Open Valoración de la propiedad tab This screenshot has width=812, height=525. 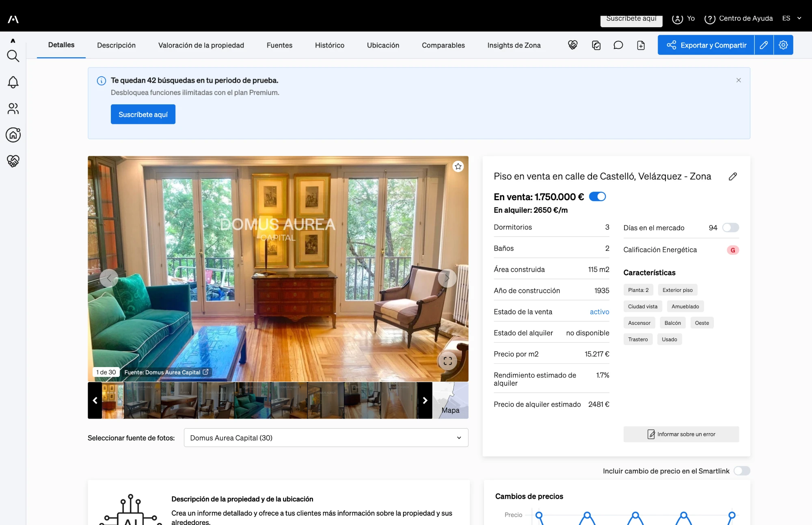point(201,45)
